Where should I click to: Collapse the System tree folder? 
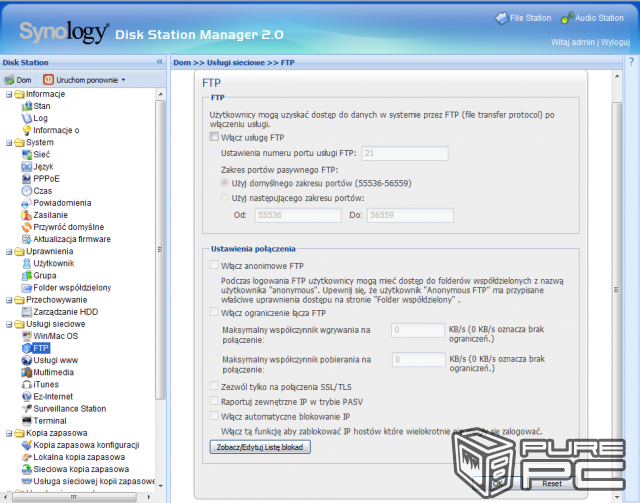9,143
